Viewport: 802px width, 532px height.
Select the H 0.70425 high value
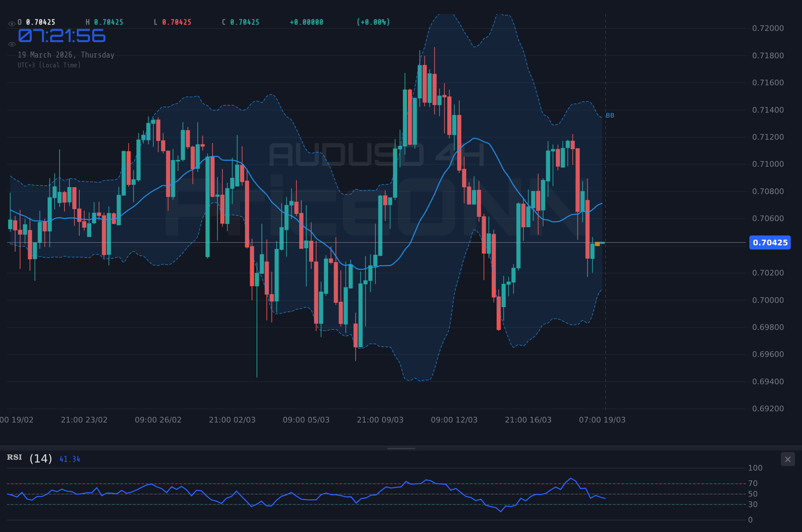click(104, 22)
